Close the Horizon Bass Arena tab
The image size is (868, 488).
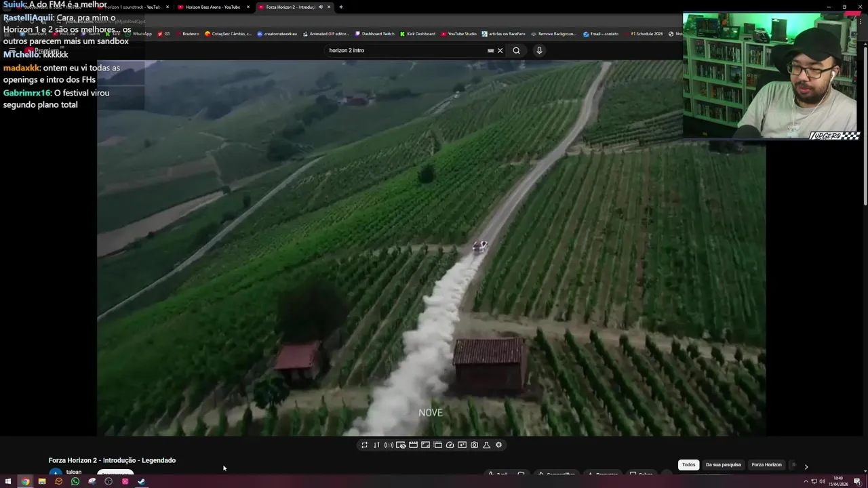(x=248, y=7)
